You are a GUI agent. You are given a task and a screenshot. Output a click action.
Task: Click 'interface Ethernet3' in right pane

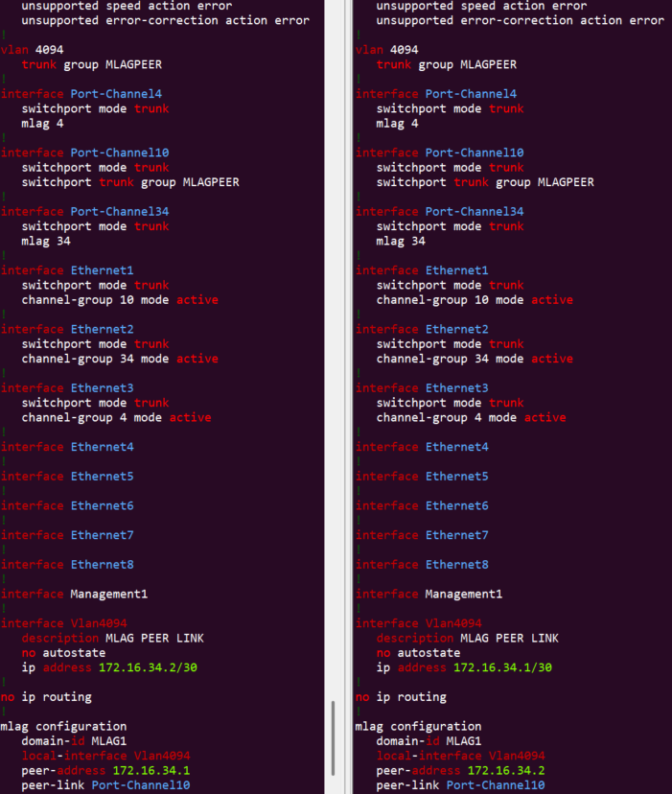point(422,387)
